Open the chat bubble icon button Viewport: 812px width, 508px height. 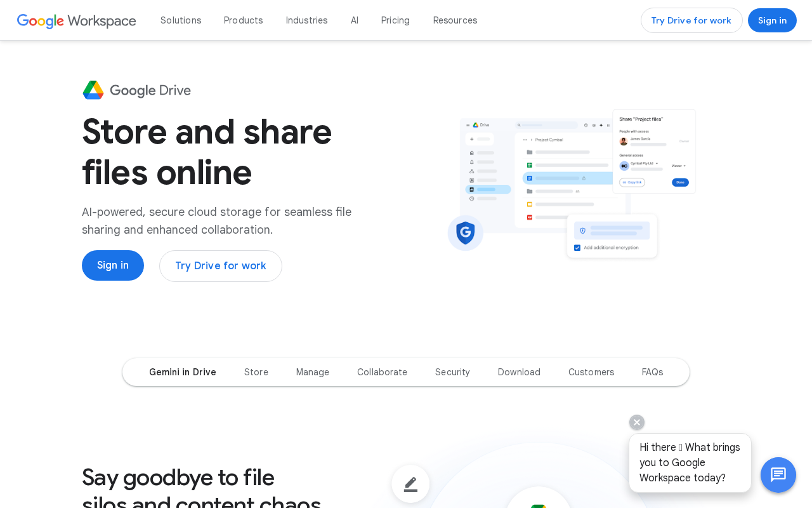click(x=778, y=475)
